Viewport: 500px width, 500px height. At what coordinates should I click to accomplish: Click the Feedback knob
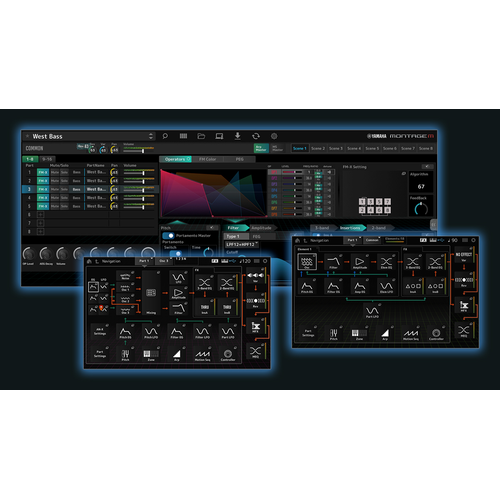click(421, 209)
